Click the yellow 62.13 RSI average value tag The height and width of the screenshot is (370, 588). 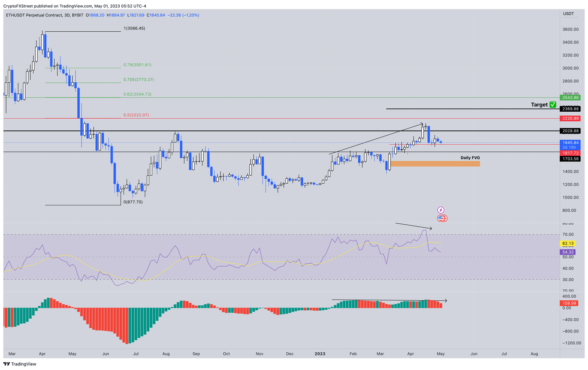click(x=568, y=243)
